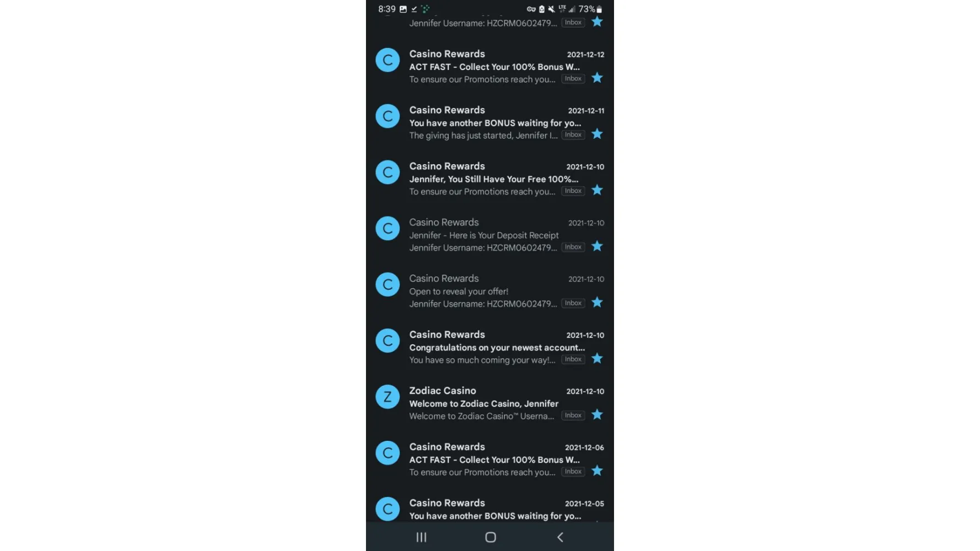The height and width of the screenshot is (551, 980).
Task: Open 'Jennifer, You Still Have Your Free 100%' email
Action: coord(490,179)
